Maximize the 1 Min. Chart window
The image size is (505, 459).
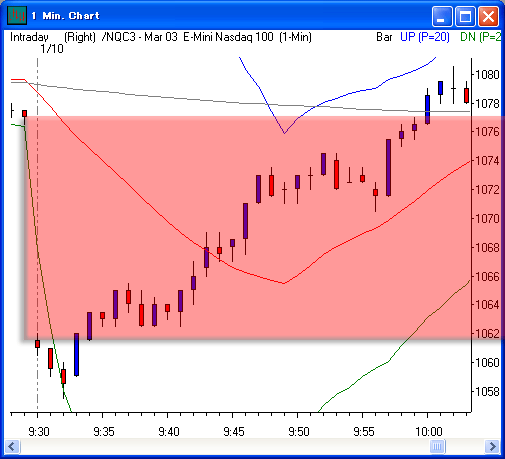465,16
